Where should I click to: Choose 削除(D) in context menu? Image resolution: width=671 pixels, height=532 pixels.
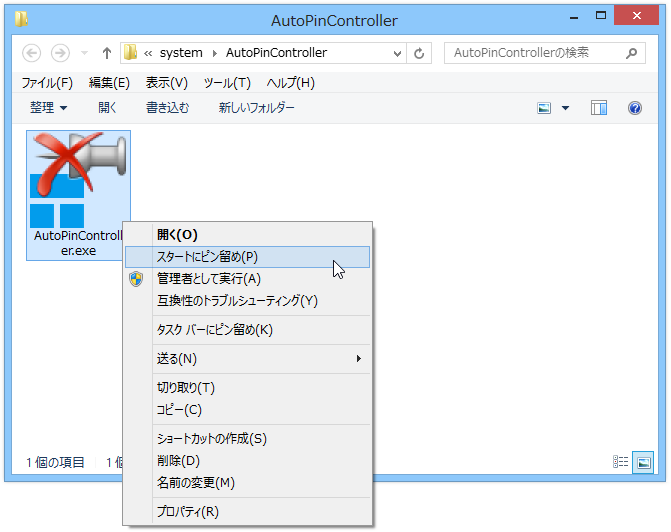tap(248, 461)
